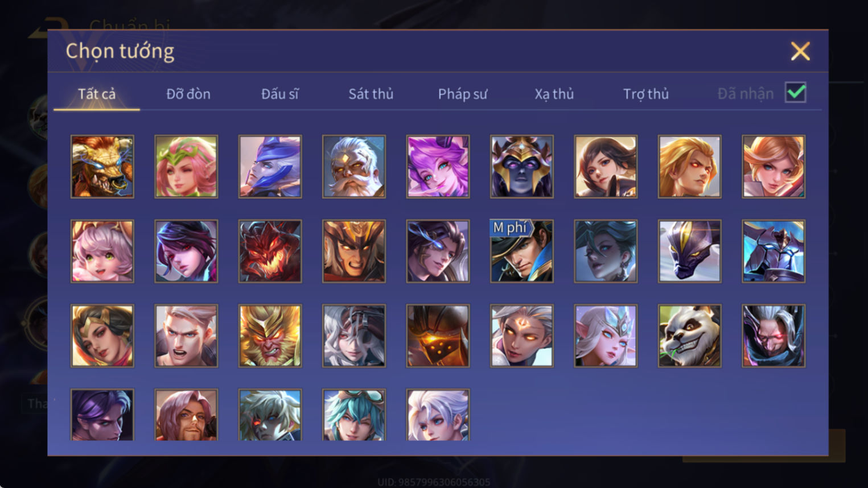Select the panda hero portrait
Image resolution: width=868 pixels, height=488 pixels.
coord(689,336)
